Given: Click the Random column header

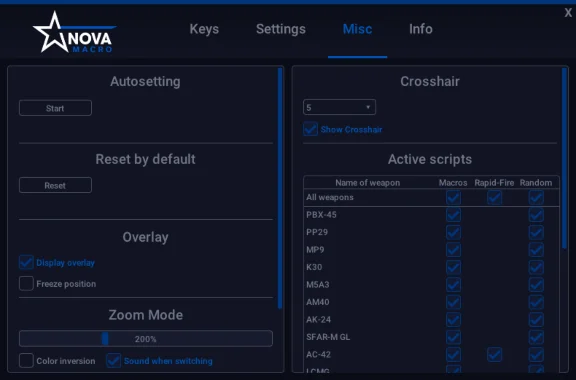Looking at the screenshot, I should tap(536, 183).
